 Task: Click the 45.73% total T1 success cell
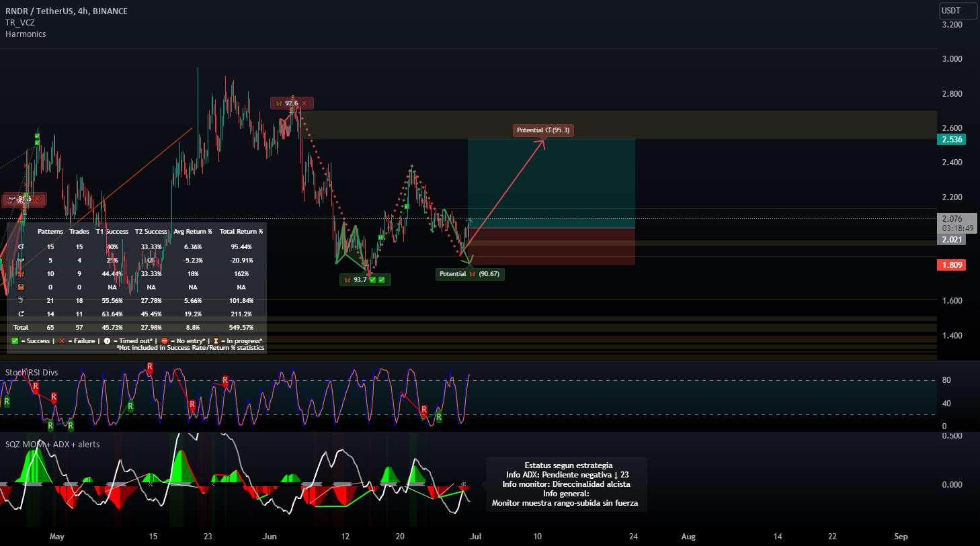coord(112,328)
